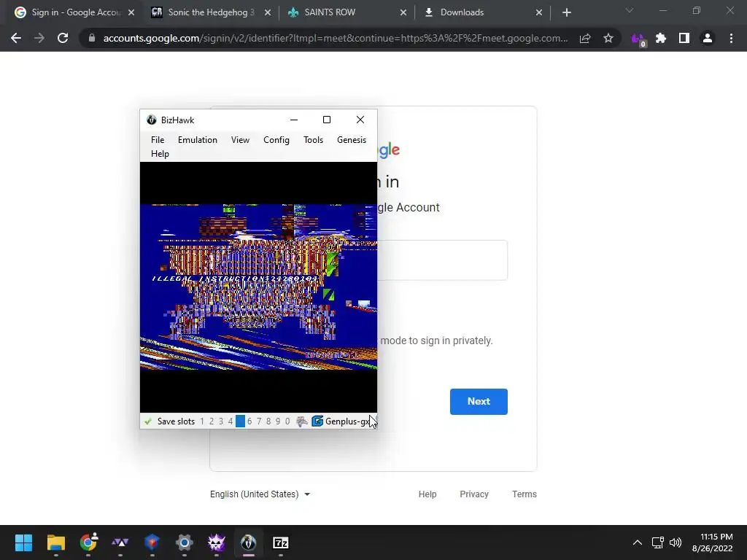The height and width of the screenshot is (560, 747).
Task: Select save slot 6 in BizHawk
Action: click(x=249, y=421)
